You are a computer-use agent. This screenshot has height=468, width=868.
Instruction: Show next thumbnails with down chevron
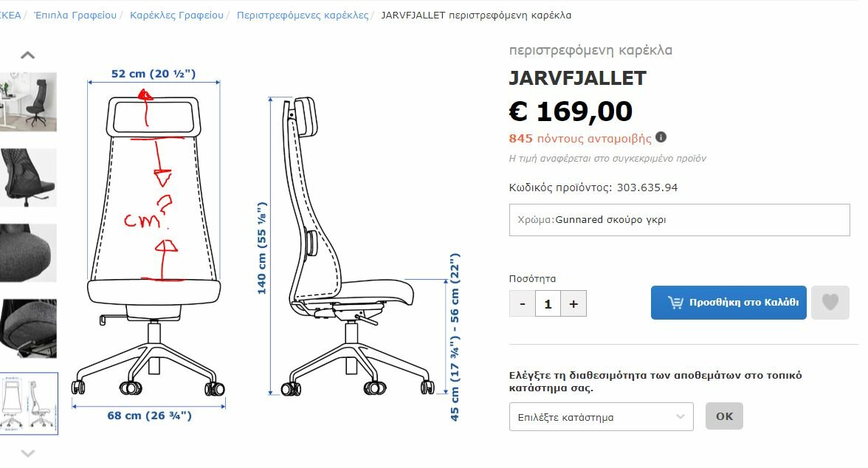point(28,453)
